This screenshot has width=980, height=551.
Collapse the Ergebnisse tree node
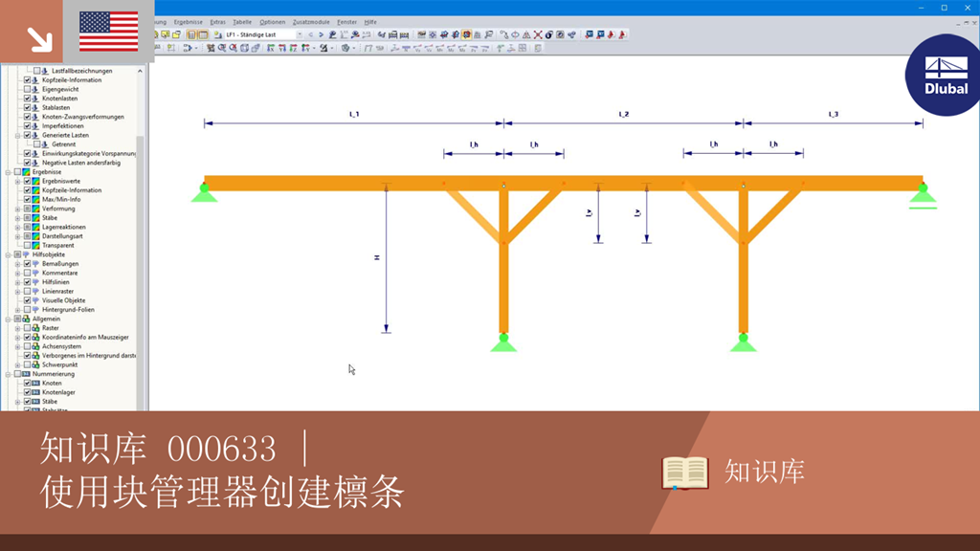(8, 172)
